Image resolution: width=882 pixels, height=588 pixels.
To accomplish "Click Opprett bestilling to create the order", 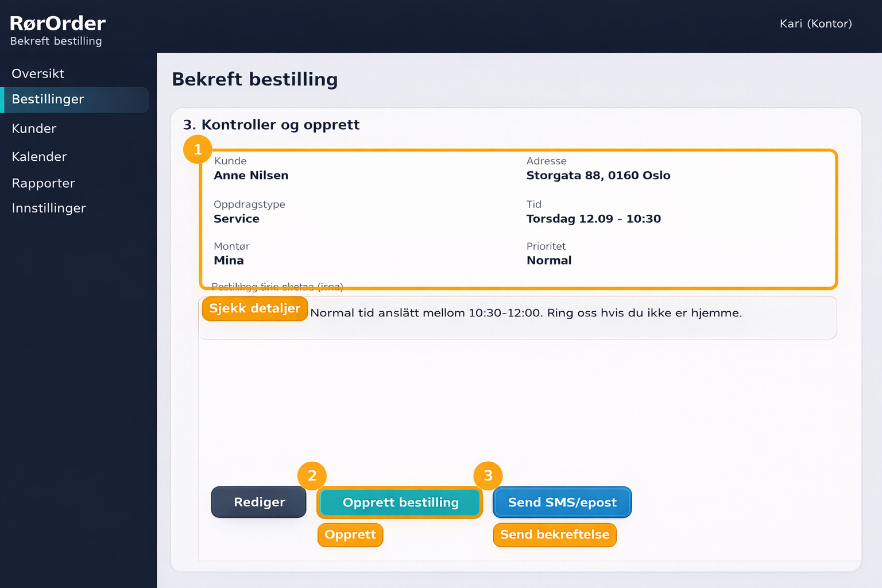I will pyautogui.click(x=400, y=502).
